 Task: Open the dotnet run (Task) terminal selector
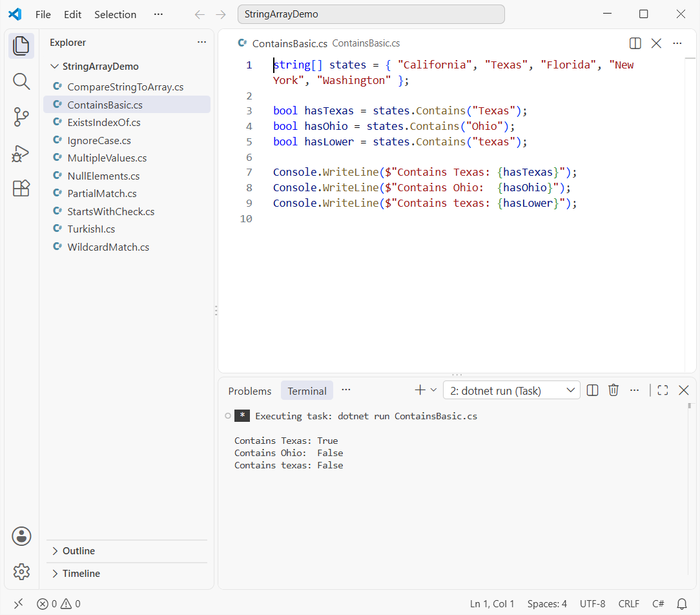pyautogui.click(x=511, y=390)
